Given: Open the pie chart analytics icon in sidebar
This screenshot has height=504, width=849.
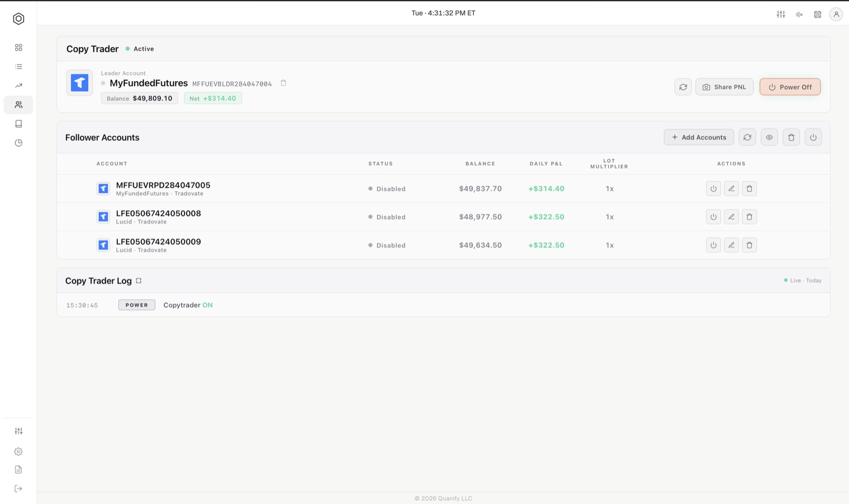Looking at the screenshot, I should pos(19,143).
